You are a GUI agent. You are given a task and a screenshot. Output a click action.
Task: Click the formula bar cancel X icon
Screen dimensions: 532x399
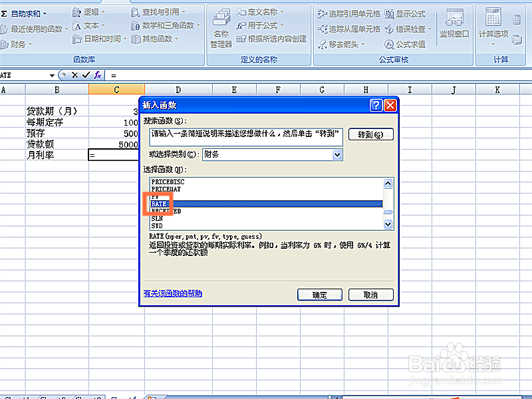click(74, 75)
